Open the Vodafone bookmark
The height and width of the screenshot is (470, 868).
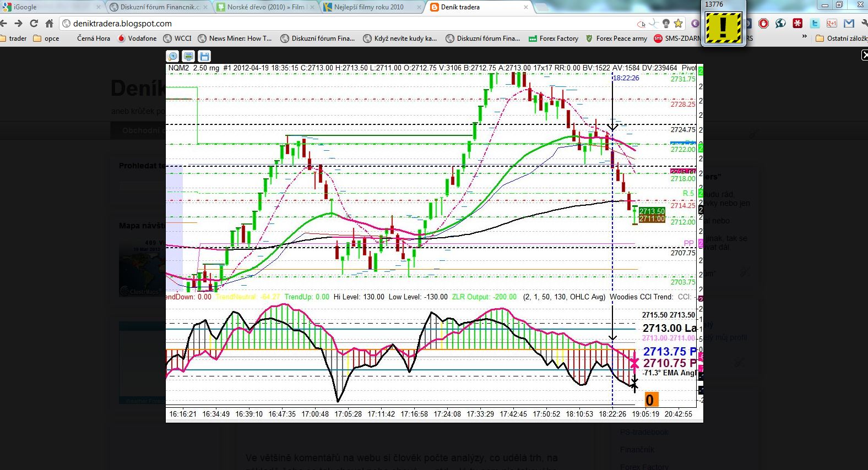tap(138, 39)
